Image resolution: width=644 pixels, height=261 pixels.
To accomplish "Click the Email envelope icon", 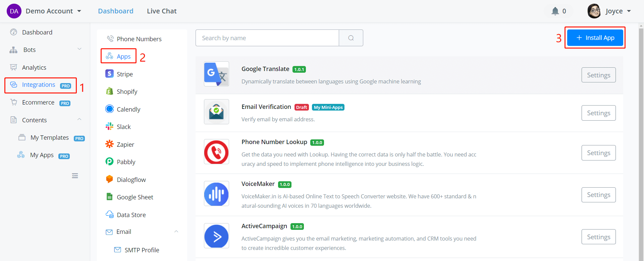I will pyautogui.click(x=109, y=232).
